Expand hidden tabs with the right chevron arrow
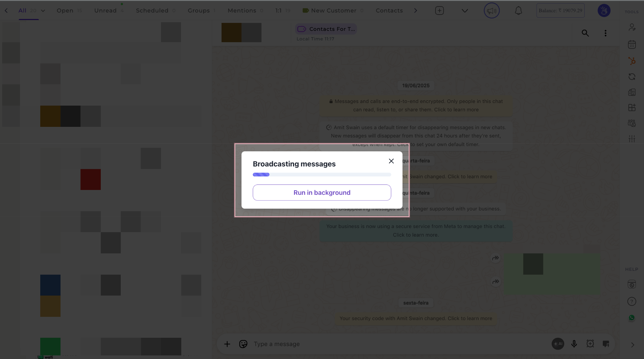Screen dimensions: 644x359 click(415, 10)
